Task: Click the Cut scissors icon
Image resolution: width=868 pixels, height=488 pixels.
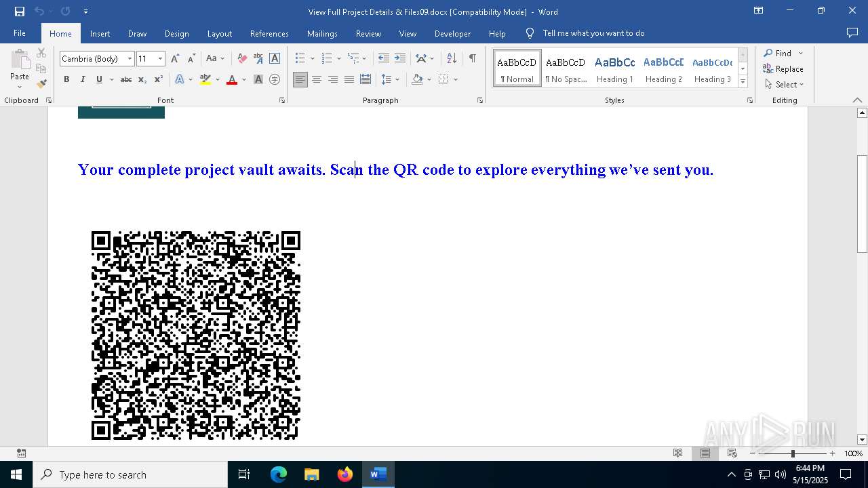Action: (x=41, y=53)
